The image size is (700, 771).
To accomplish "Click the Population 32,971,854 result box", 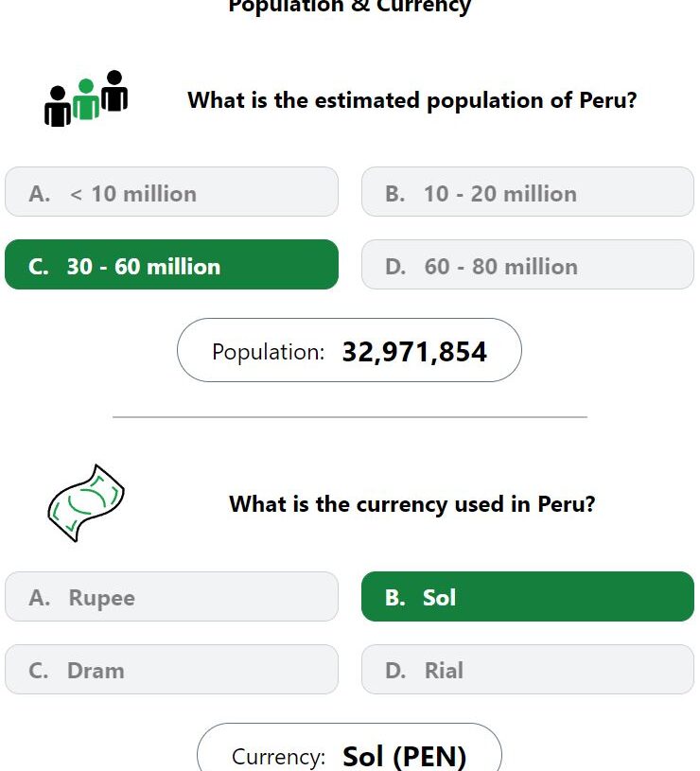I will [x=349, y=350].
